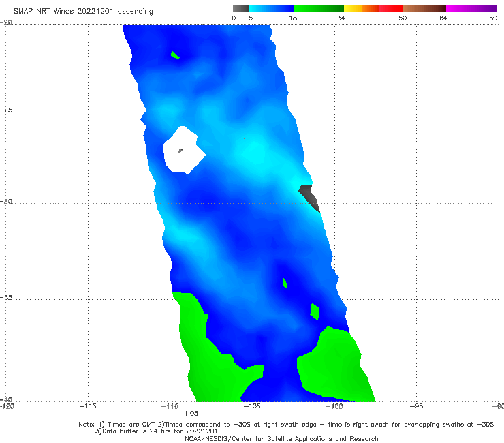Image resolution: width=504 pixels, height=443 pixels.
Task: Click the white data gap in the swath
Action: coord(183,150)
